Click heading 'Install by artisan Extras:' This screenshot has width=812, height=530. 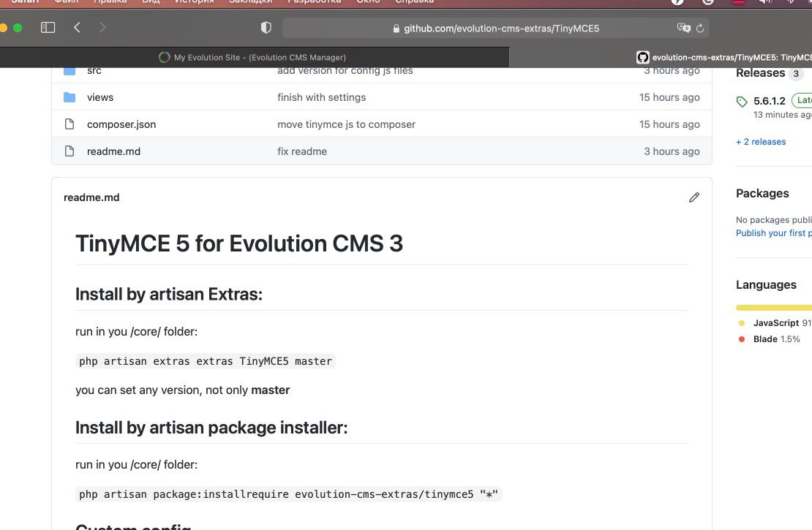click(169, 294)
